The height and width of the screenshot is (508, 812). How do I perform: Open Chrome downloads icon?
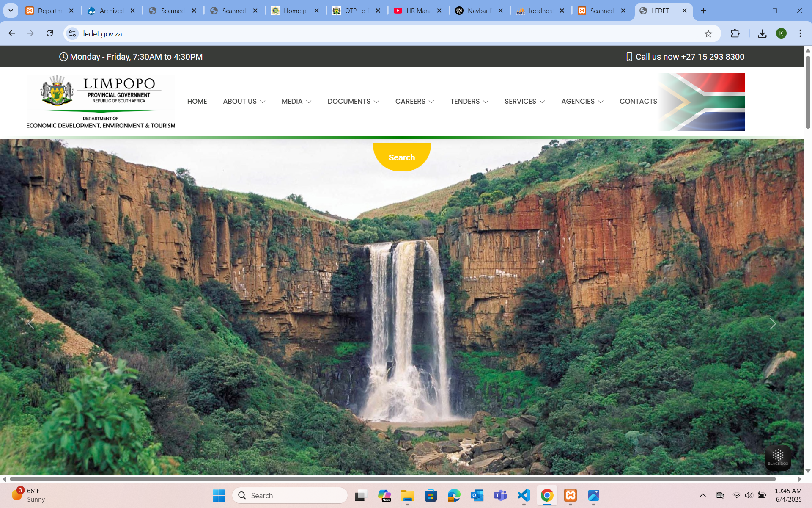pos(762,33)
